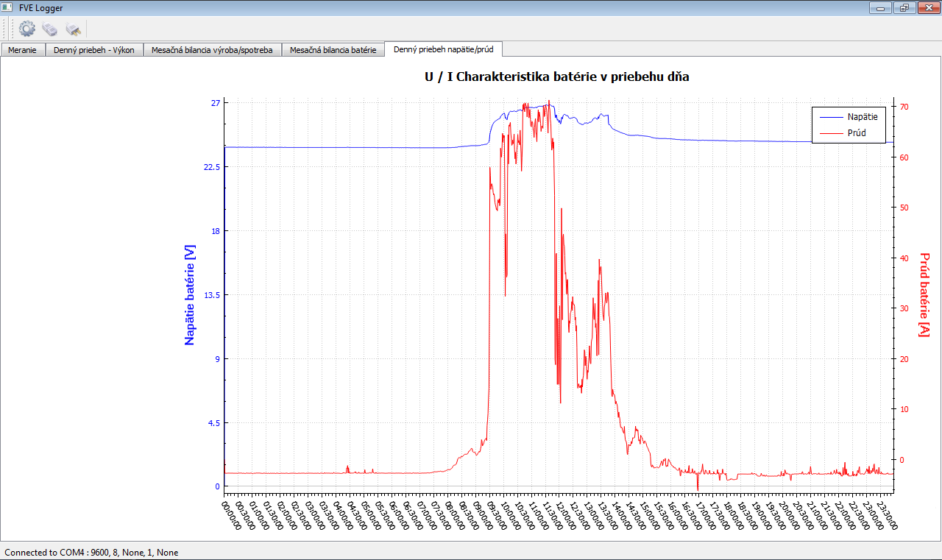
Task: Select Mesačná bilancia výroba/spotreba tab
Action: (212, 50)
